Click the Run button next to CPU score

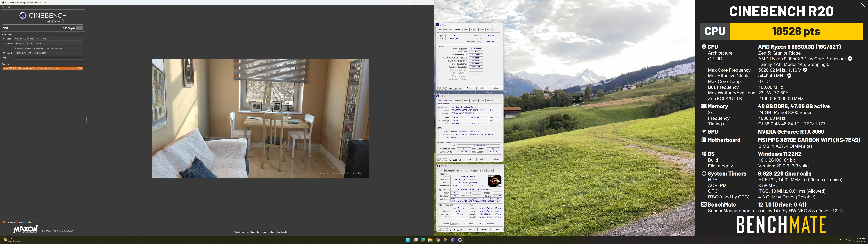(80, 28)
